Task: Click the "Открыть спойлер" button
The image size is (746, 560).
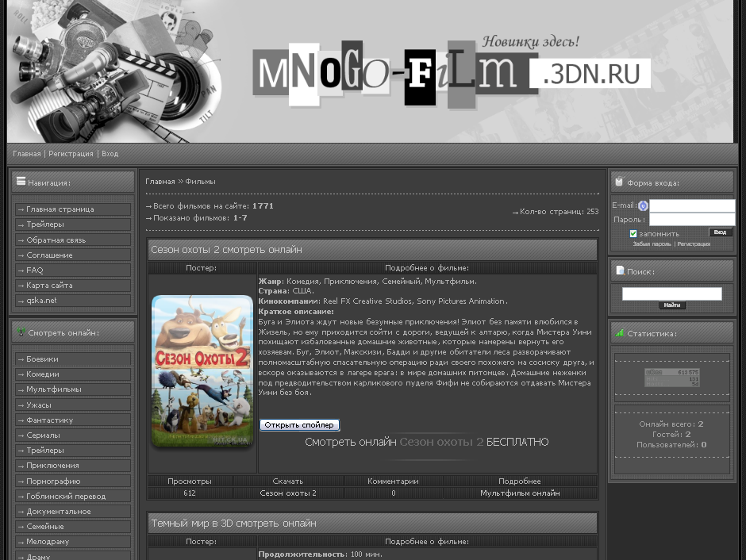Action: click(x=299, y=424)
